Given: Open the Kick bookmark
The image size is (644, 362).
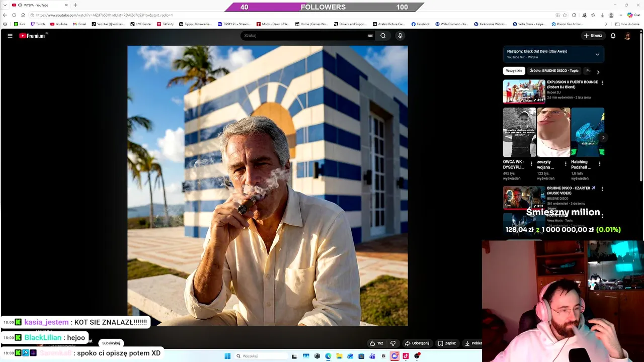Looking at the screenshot, I should point(20,24).
